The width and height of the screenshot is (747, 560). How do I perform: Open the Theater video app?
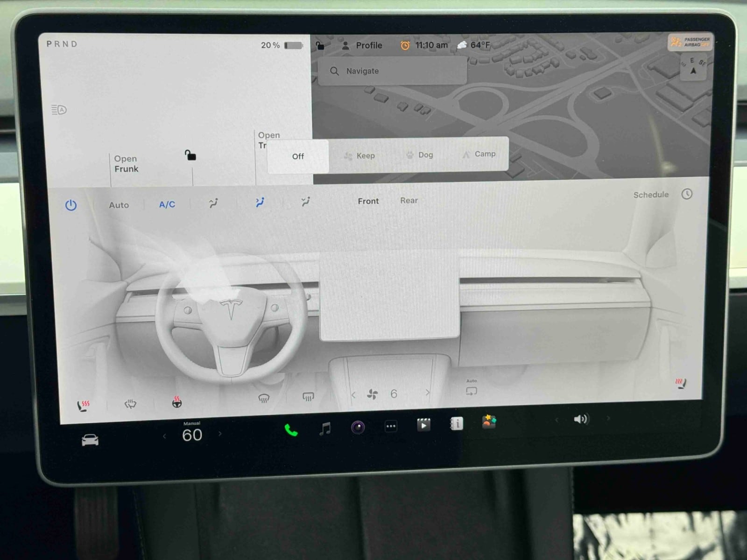tap(423, 425)
